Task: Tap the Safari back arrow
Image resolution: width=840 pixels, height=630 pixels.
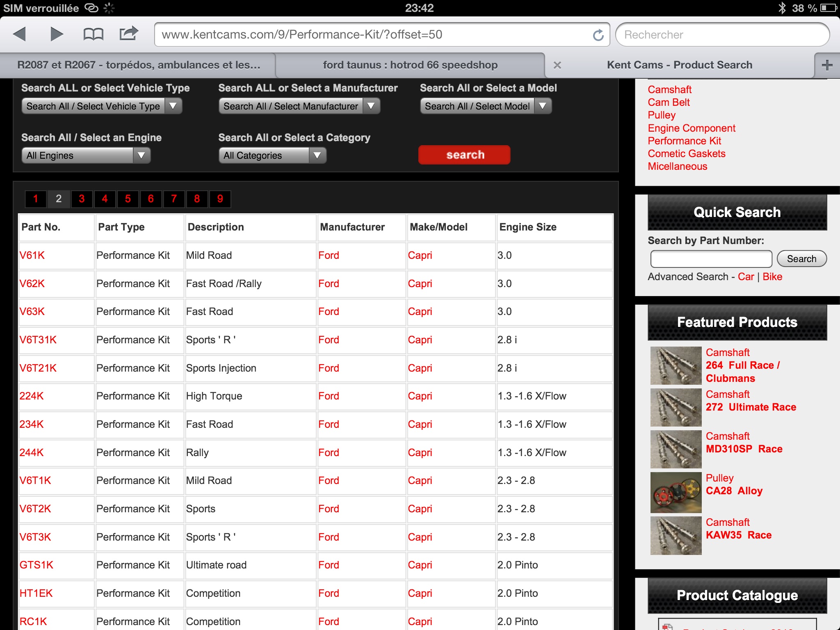Action: coord(20,34)
